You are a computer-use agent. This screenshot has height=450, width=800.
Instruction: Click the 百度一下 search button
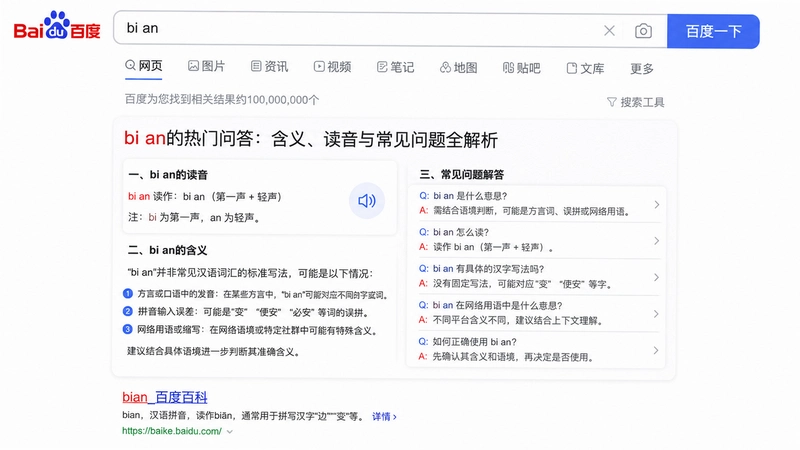(713, 32)
